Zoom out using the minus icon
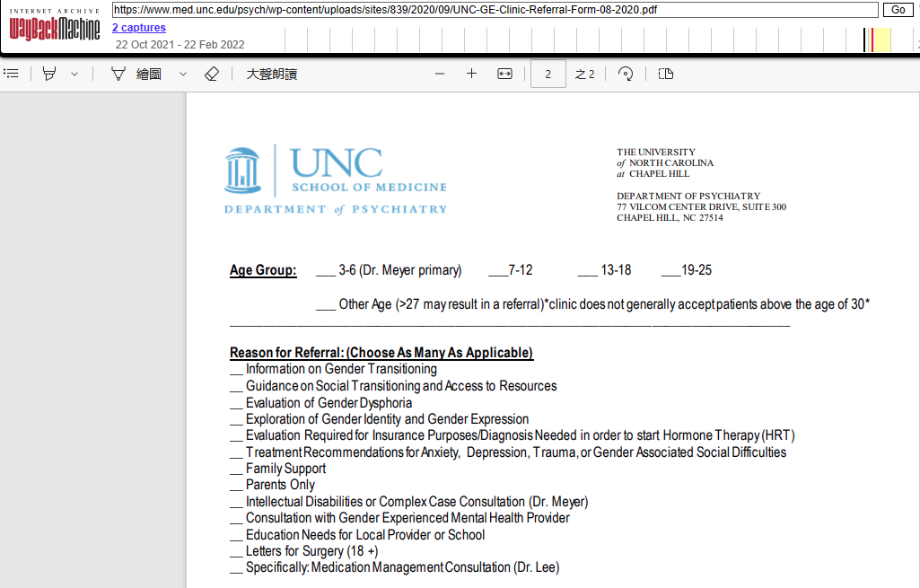This screenshot has height=588, width=920. coord(440,74)
